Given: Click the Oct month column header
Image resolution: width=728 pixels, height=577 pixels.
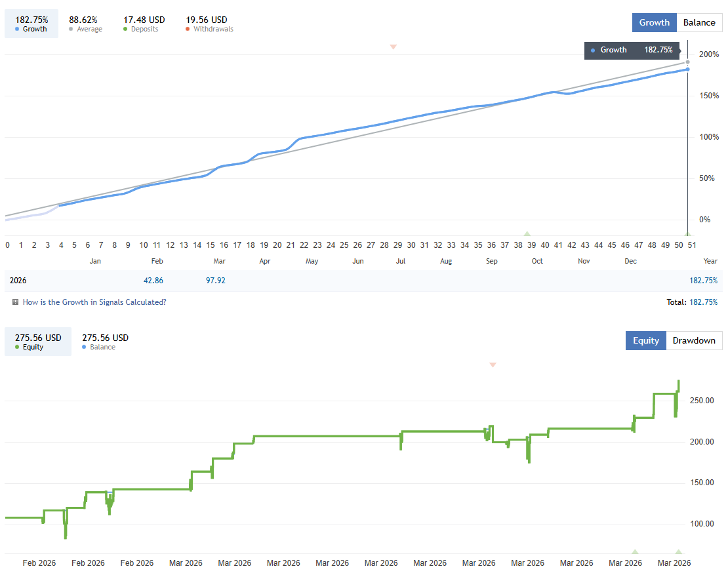Looking at the screenshot, I should coord(537,262).
